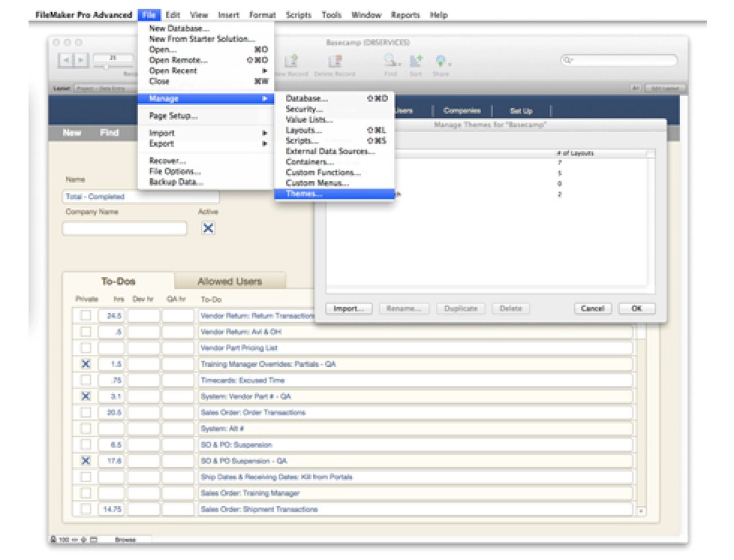
Task: Click the Find magnifier toolbar icon
Action: (391, 60)
